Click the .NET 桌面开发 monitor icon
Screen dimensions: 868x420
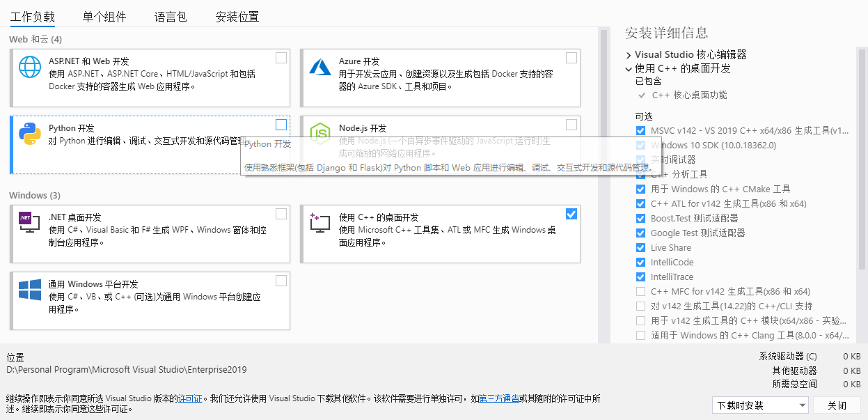click(30, 222)
